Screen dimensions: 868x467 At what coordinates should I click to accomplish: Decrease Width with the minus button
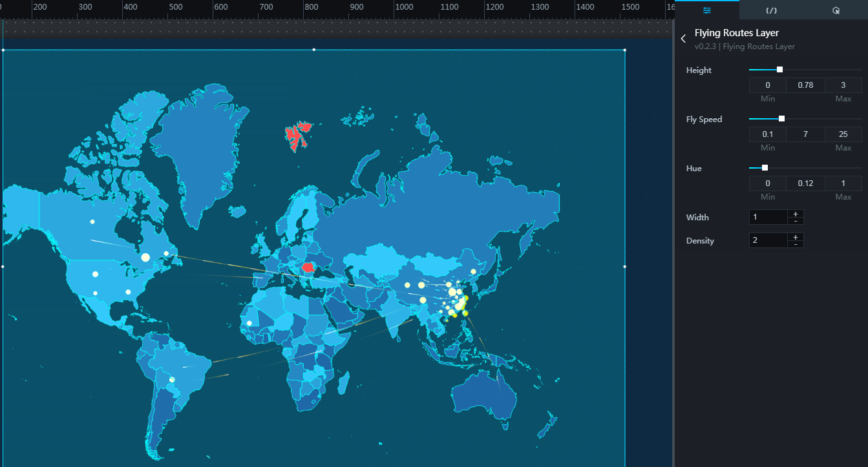tap(795, 221)
